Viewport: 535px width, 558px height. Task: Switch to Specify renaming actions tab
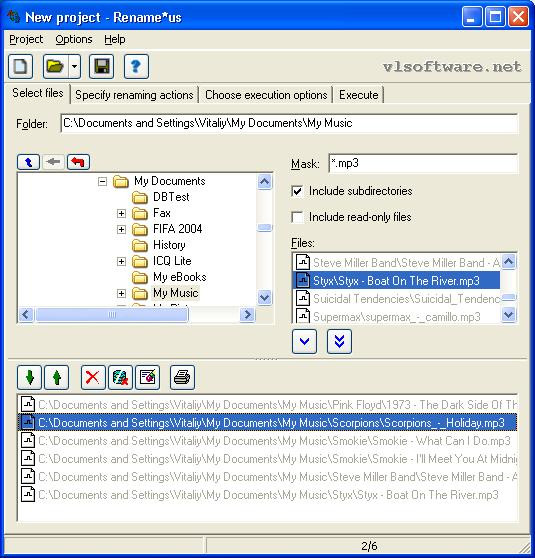point(134,95)
